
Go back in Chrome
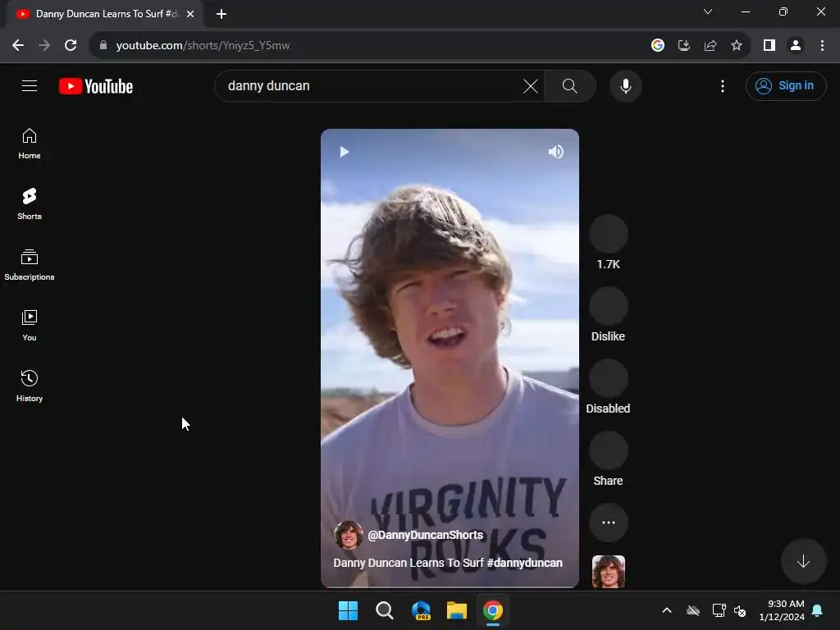pos(18,46)
